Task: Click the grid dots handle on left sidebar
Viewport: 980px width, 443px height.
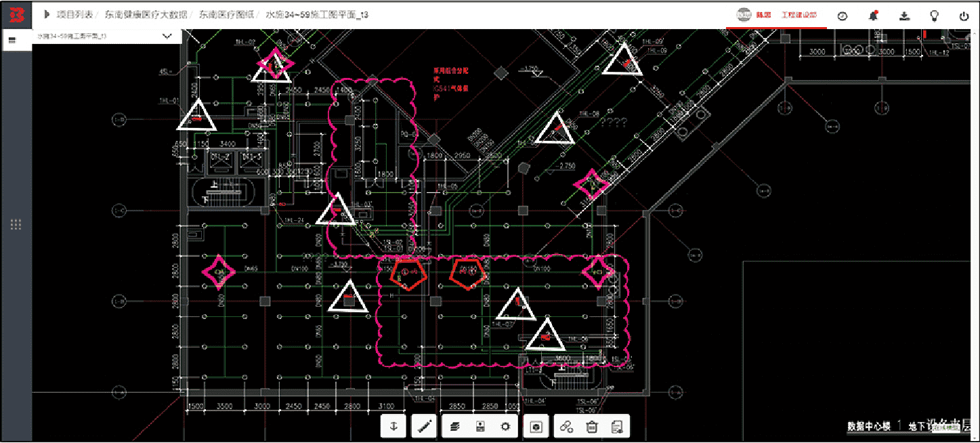Action: [16, 224]
